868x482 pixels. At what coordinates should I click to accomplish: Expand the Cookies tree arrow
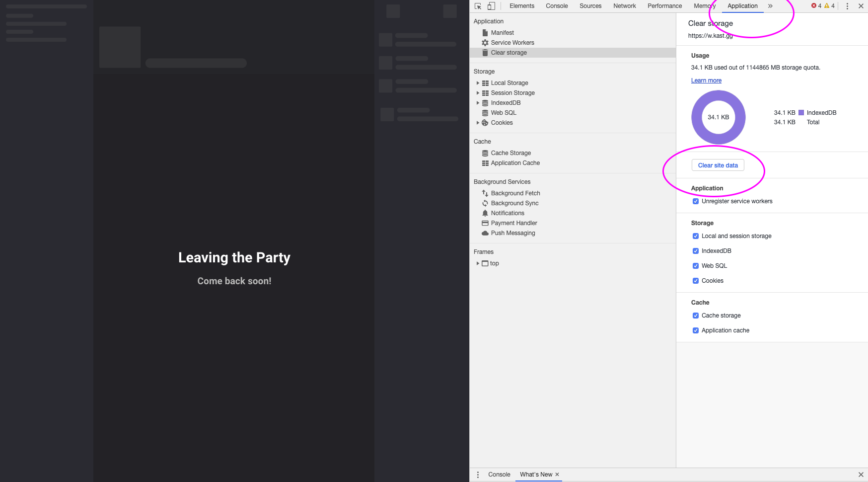(478, 123)
